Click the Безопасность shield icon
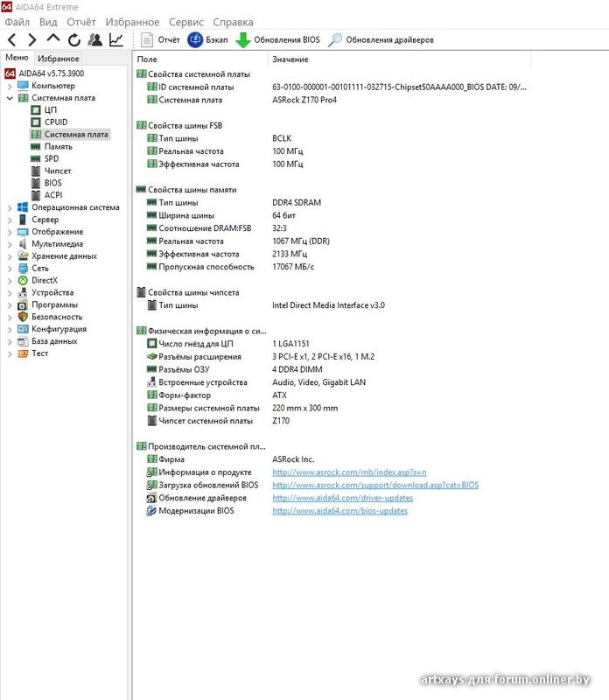This screenshot has width=609, height=700. [23, 317]
